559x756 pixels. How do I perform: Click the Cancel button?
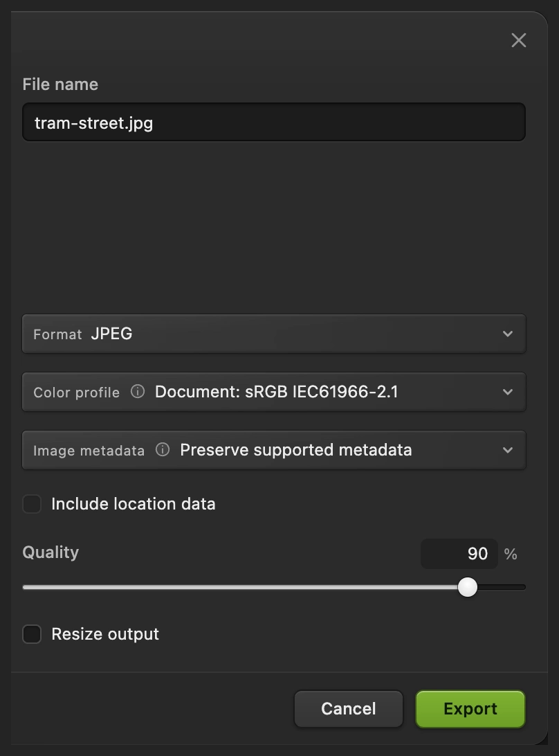click(x=349, y=709)
